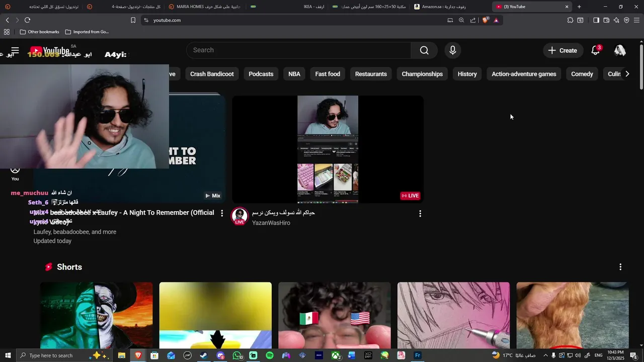
Task: Open Brave Shields lion icon
Action: tap(485, 20)
